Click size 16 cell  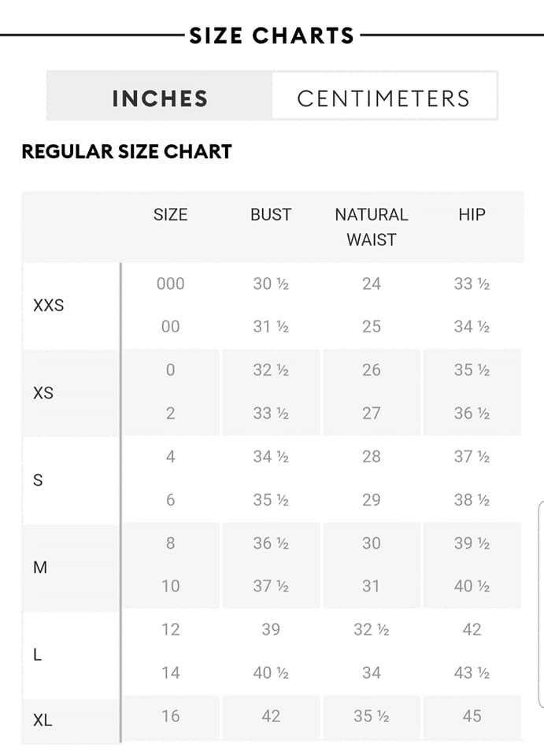click(x=171, y=716)
